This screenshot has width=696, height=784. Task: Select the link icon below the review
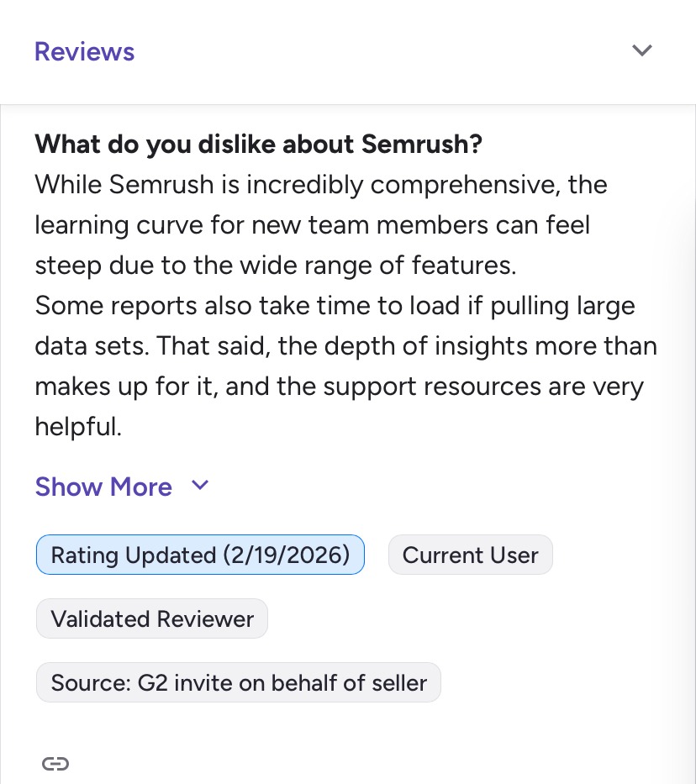pyautogui.click(x=55, y=764)
